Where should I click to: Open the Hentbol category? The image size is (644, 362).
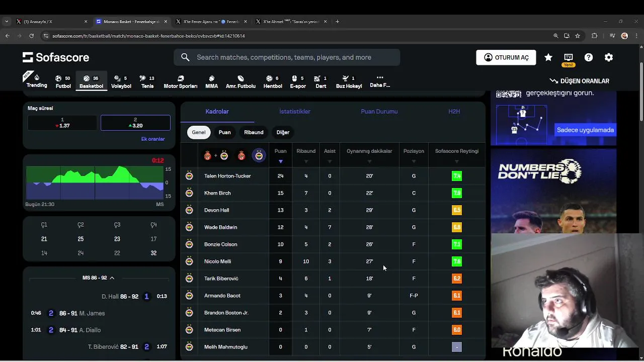[x=273, y=81]
